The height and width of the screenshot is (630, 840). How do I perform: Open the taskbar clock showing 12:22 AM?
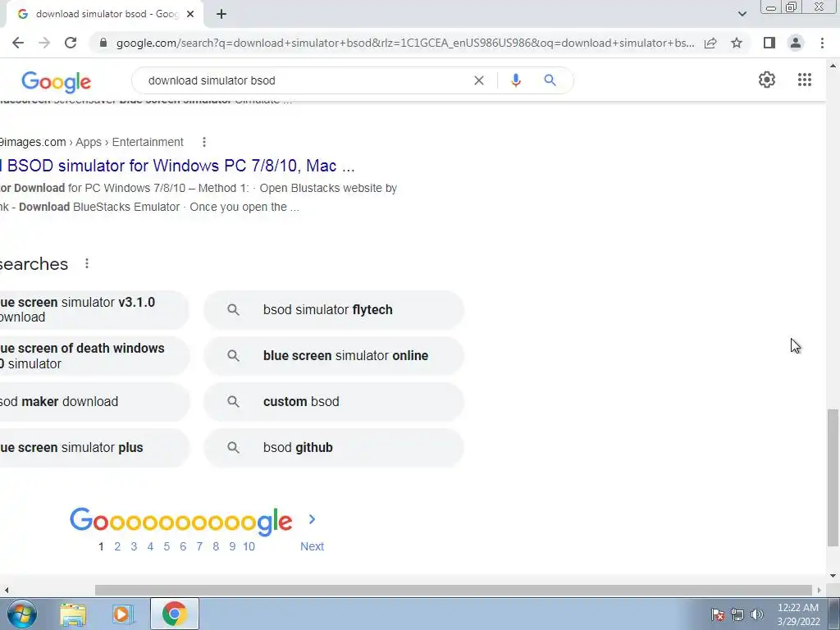pyautogui.click(x=798, y=614)
